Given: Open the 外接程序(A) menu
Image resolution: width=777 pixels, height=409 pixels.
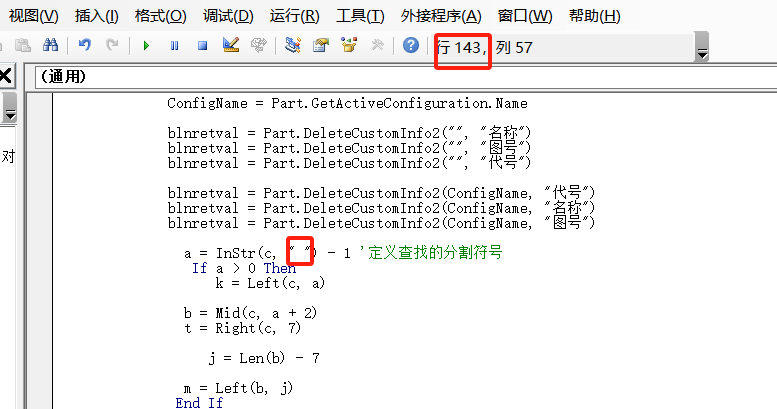Looking at the screenshot, I should click(441, 16).
